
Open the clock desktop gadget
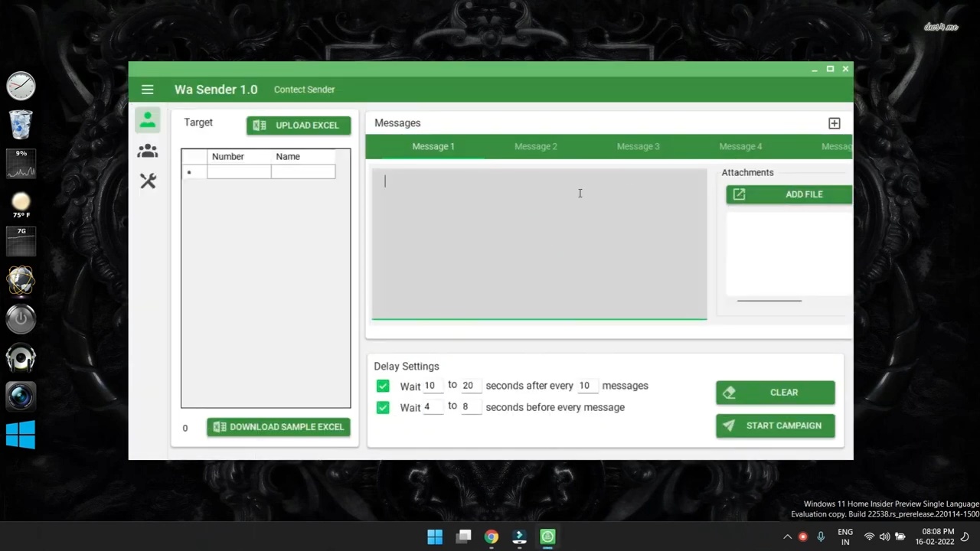click(x=21, y=86)
